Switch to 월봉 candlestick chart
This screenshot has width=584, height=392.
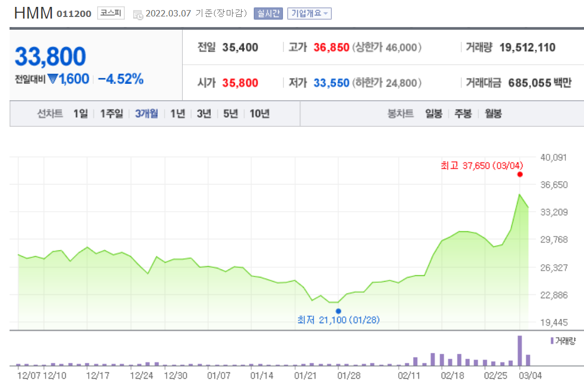tap(493, 114)
